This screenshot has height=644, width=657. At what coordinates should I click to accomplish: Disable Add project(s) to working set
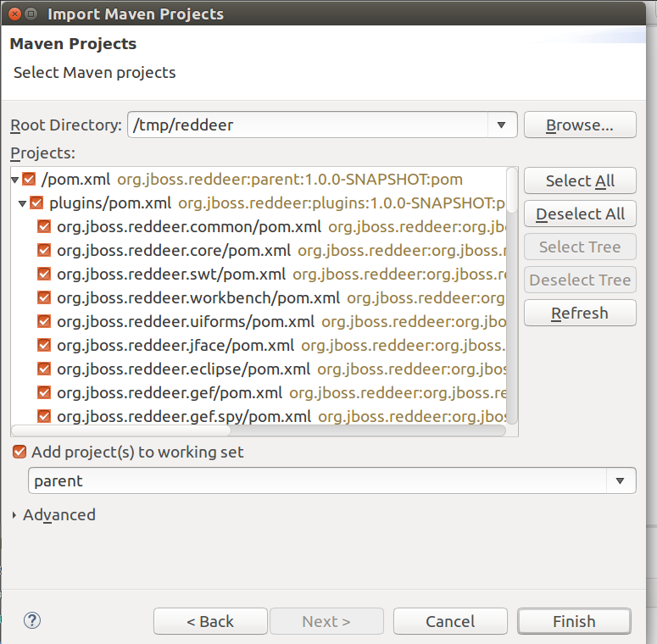tap(20, 452)
